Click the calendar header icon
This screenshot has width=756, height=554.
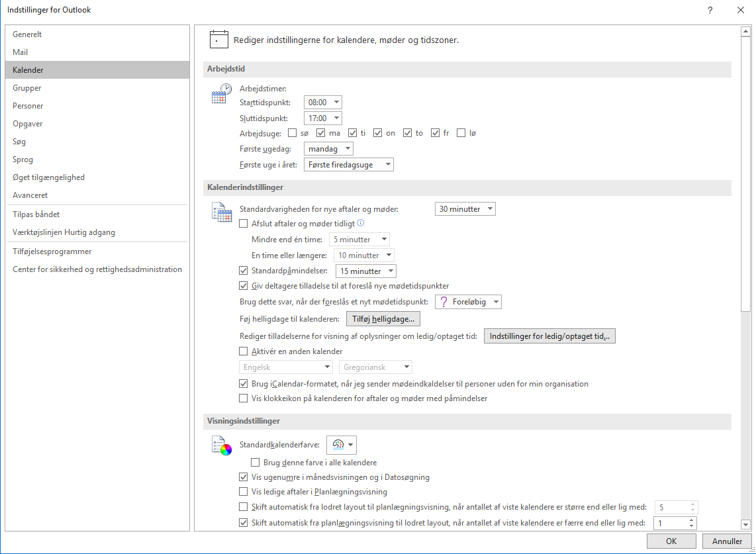pos(219,40)
